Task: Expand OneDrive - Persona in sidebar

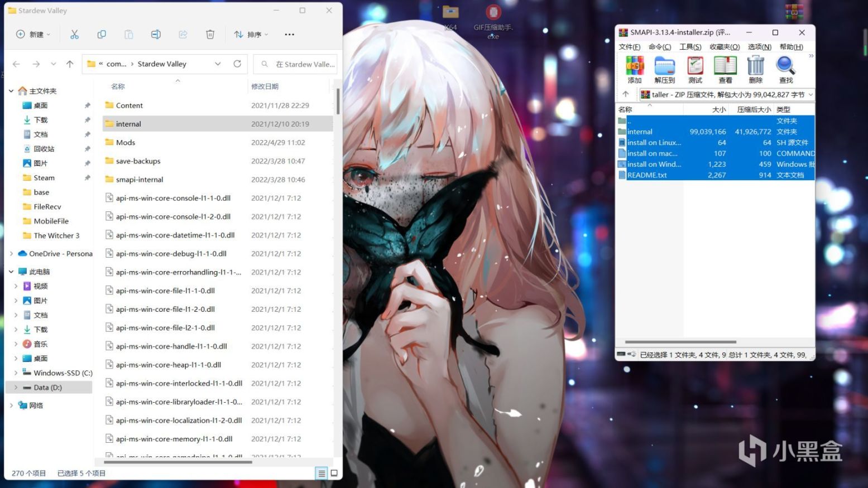Action: 11,254
